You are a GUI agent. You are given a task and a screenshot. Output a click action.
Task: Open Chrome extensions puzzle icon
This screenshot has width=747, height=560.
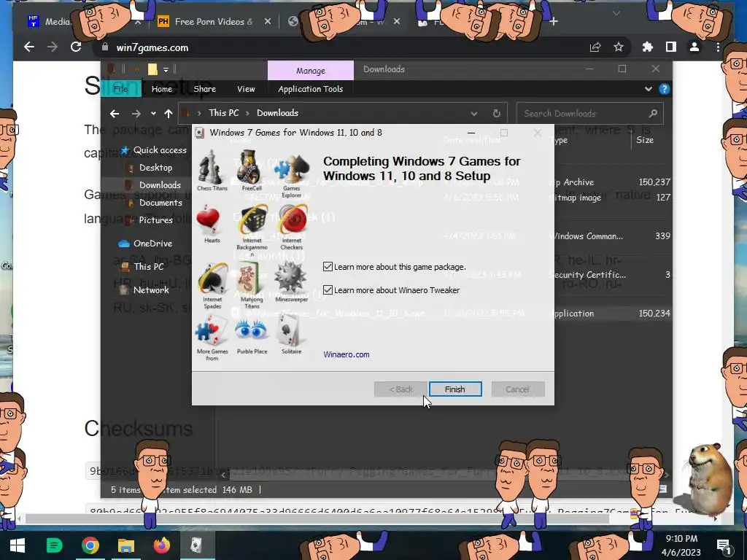click(648, 47)
